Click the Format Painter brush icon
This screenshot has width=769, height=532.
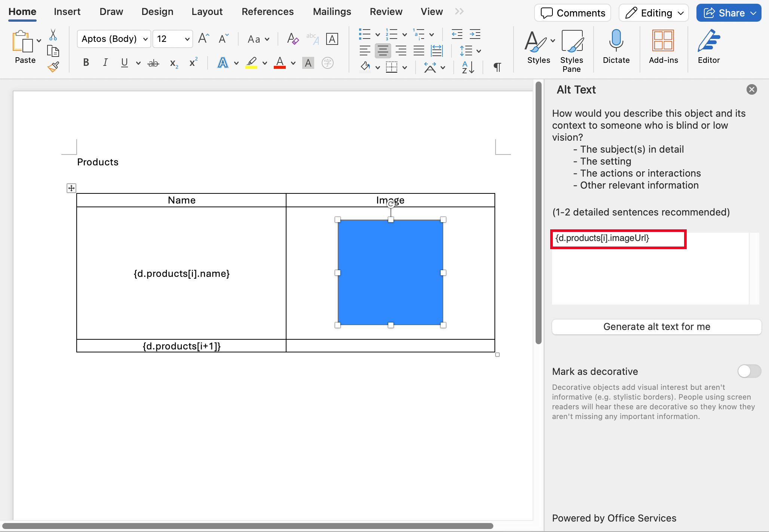[x=53, y=67]
